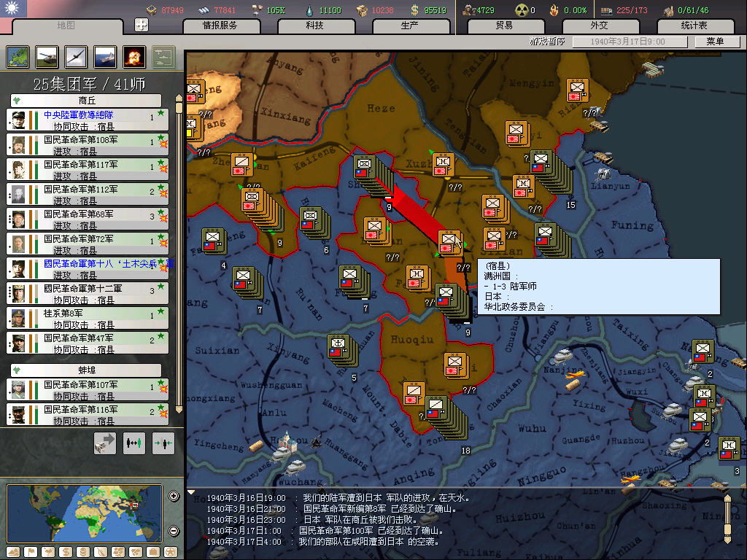The image size is (747, 560).
Task: Collapse the message log with triangle
Action: (x=191, y=492)
